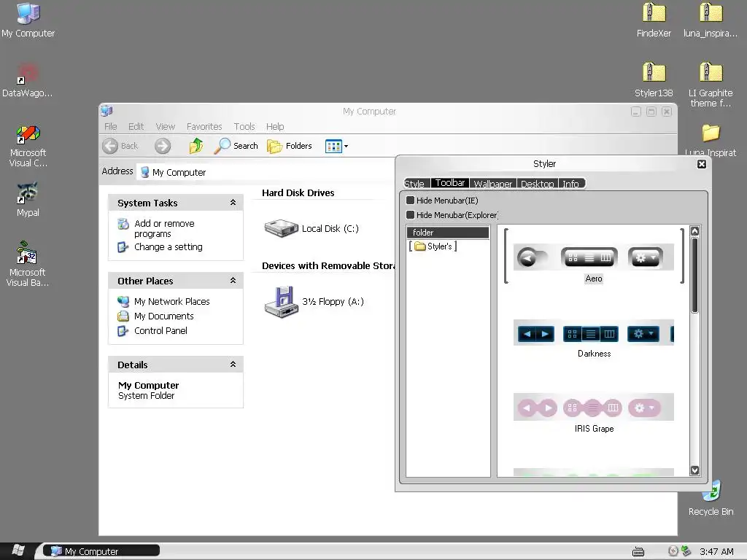Select the Darkness toolbar skin thumbnail
This screenshot has width=747, height=560.
click(594, 332)
